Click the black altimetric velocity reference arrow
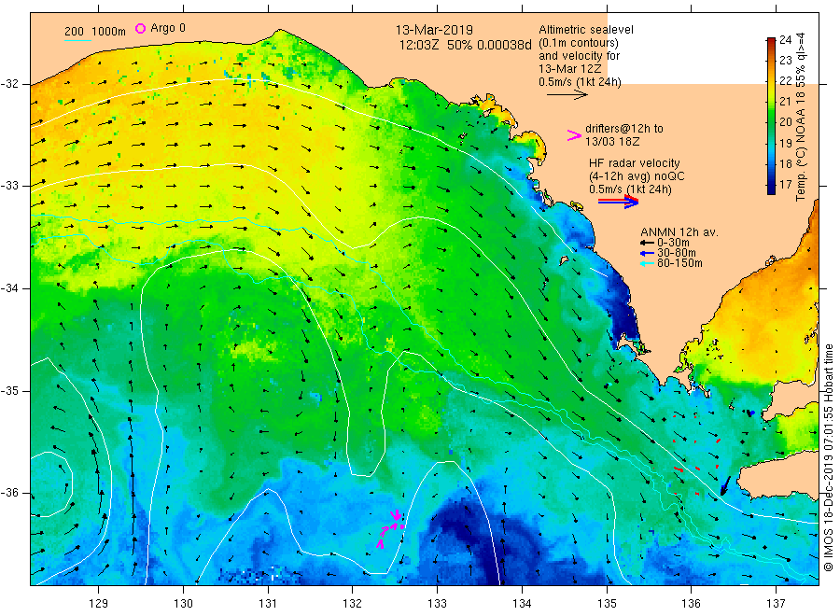 point(567,94)
